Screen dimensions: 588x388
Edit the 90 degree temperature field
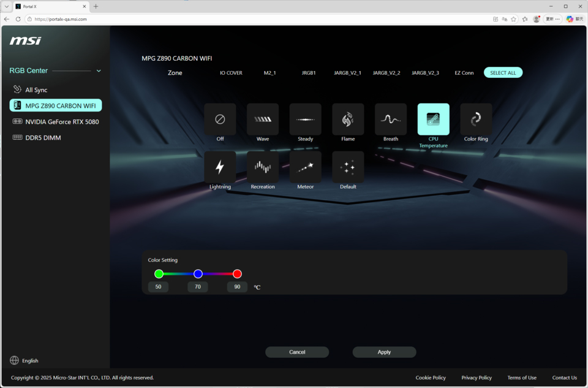[237, 287]
